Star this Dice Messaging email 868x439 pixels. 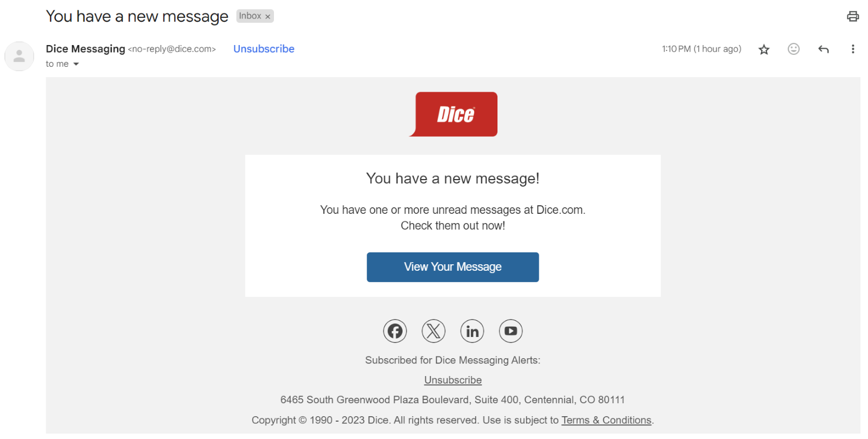tap(764, 49)
